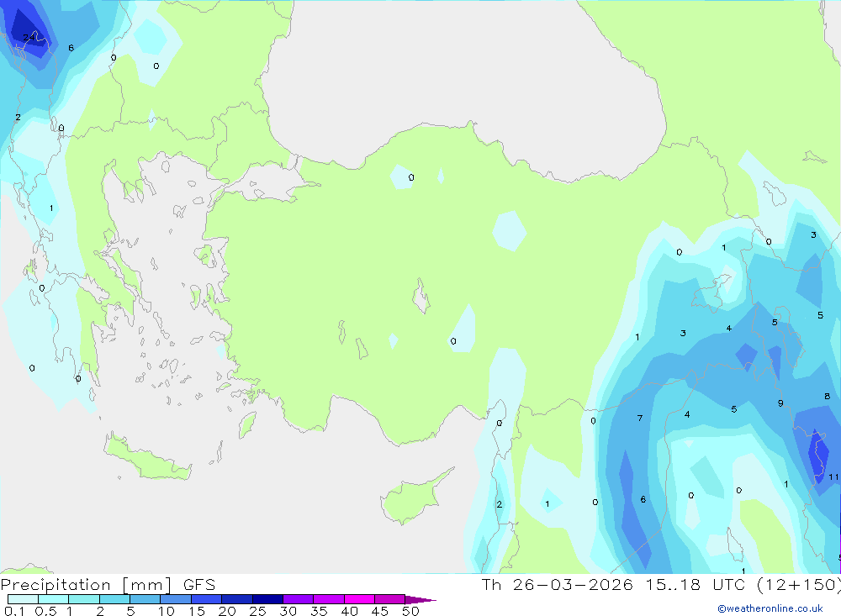
Task: Click the '11' precipitation value on map
Action: 833,476
